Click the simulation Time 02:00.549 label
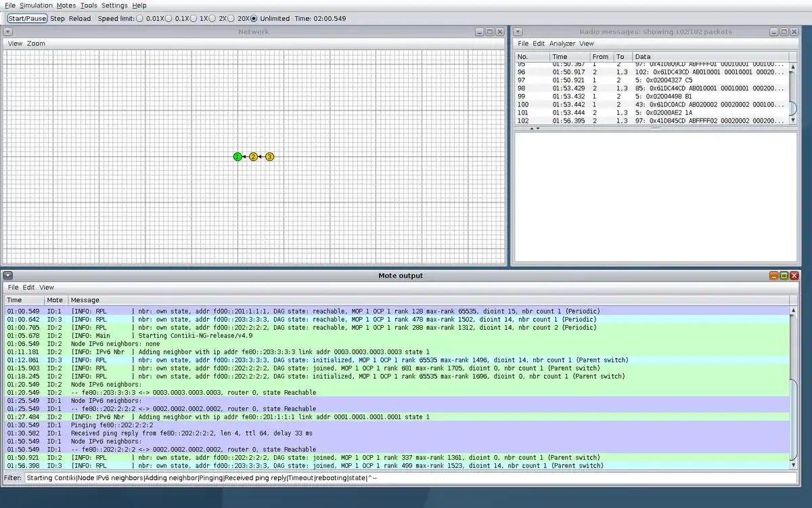Image resolution: width=812 pixels, height=508 pixels. (x=320, y=18)
